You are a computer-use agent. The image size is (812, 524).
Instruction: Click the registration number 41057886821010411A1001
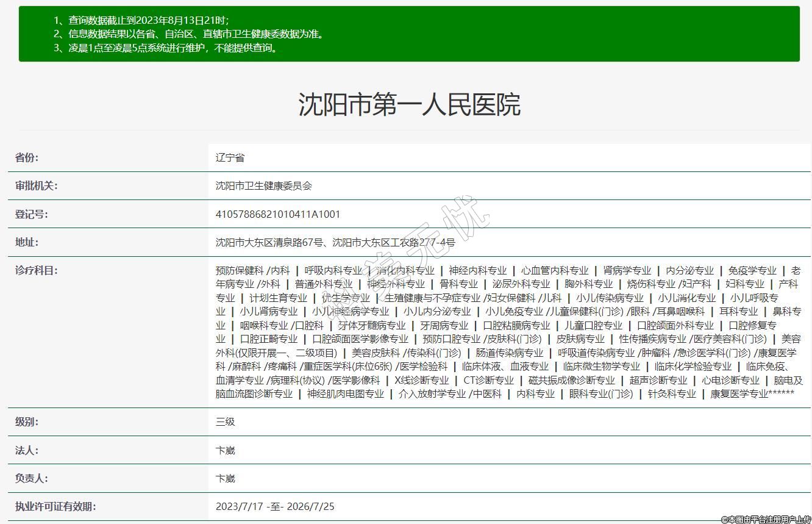point(278,214)
